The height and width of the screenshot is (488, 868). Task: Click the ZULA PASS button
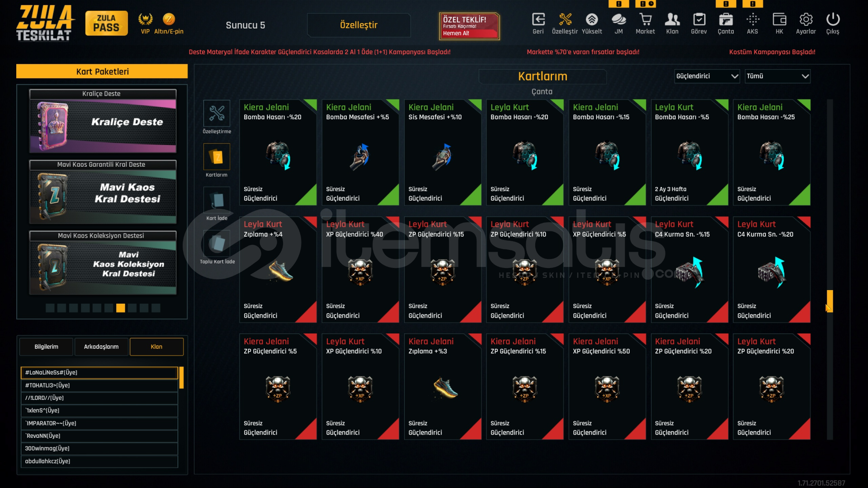tap(106, 23)
